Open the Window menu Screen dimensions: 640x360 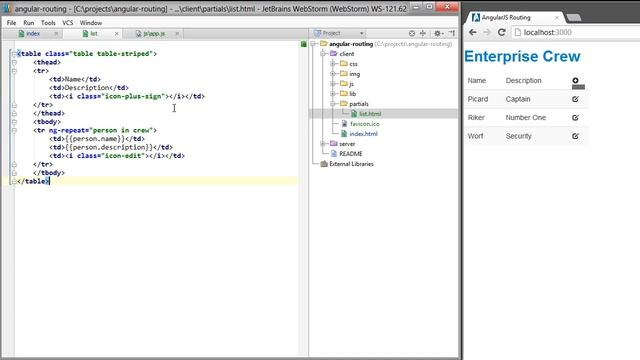click(91, 23)
